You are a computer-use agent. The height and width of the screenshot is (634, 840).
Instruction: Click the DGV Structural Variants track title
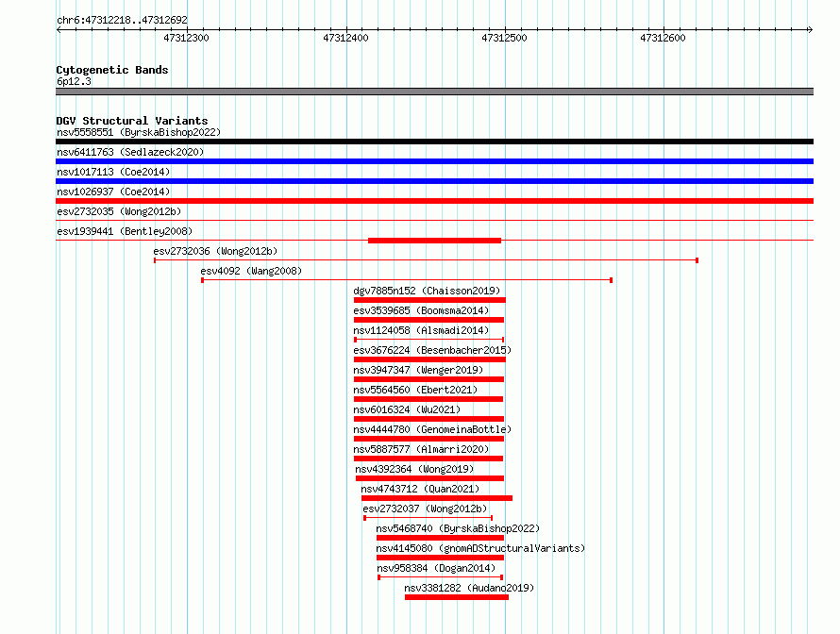tap(132, 121)
